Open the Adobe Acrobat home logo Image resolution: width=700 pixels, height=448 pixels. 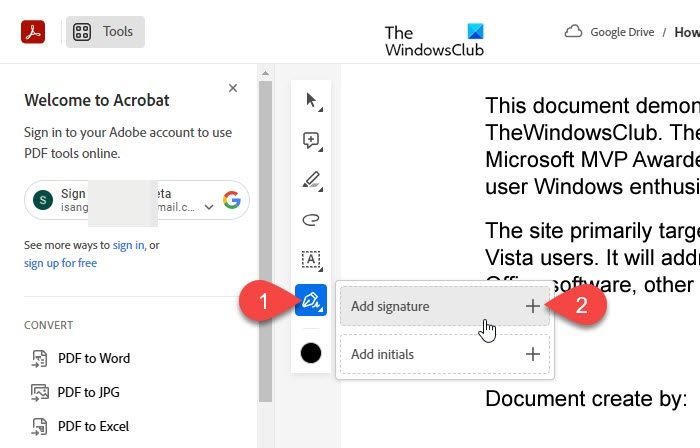click(x=33, y=32)
